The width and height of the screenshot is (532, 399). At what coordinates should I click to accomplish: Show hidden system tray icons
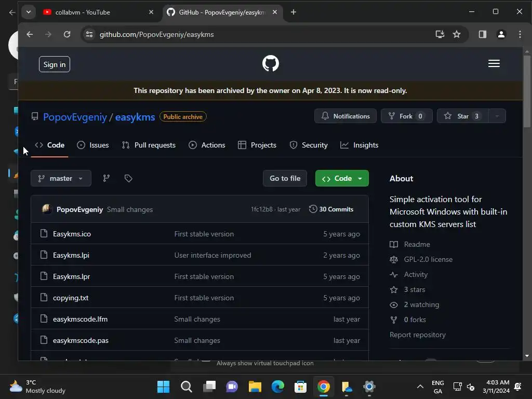[x=420, y=387]
